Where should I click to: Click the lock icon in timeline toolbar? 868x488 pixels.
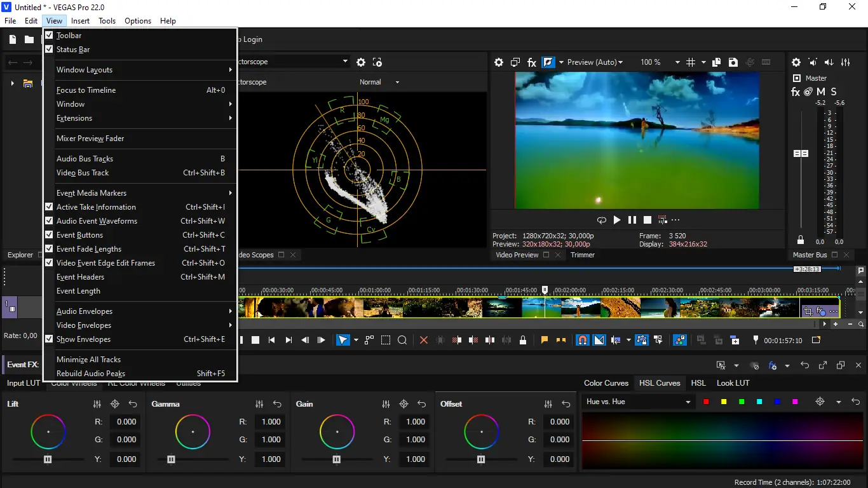coord(523,340)
